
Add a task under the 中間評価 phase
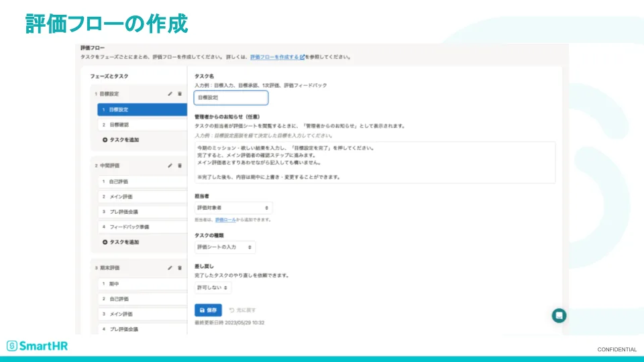(121, 242)
